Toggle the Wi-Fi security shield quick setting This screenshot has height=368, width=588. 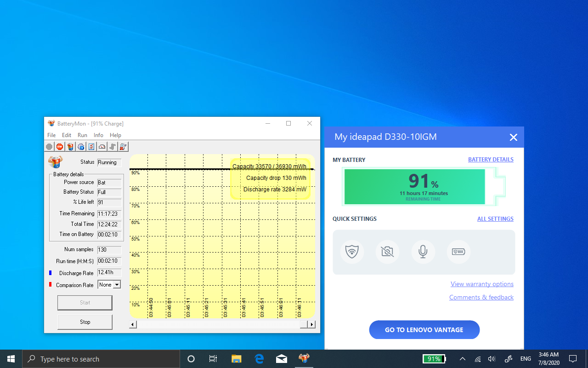352,252
